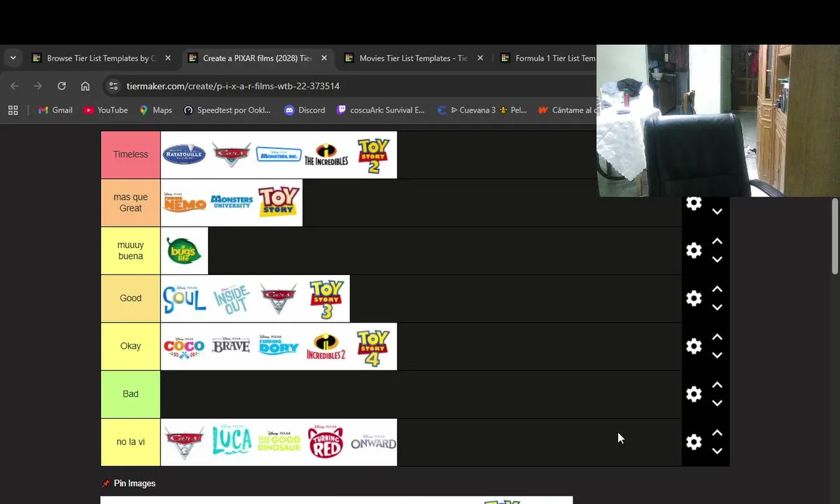Open YouTube bookmark
This screenshot has height=504, width=840.
coord(106,110)
